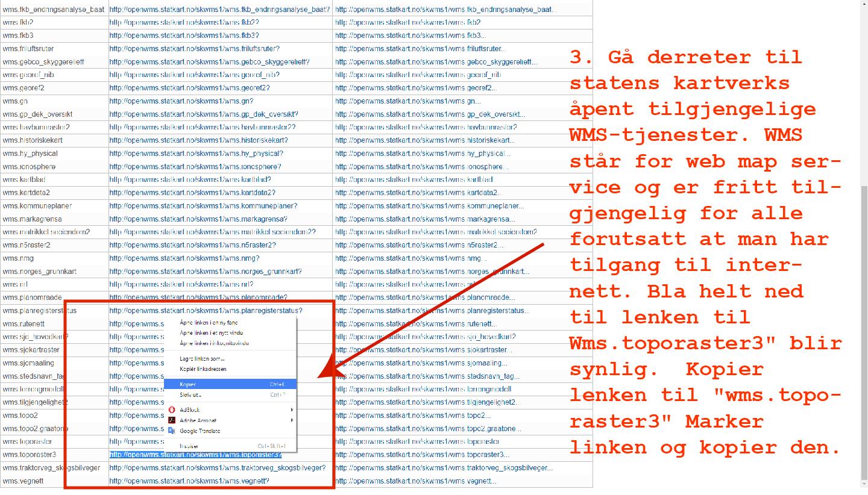Click the AdBlock icon in context menu
The width and height of the screenshot is (868, 495).
(x=172, y=410)
